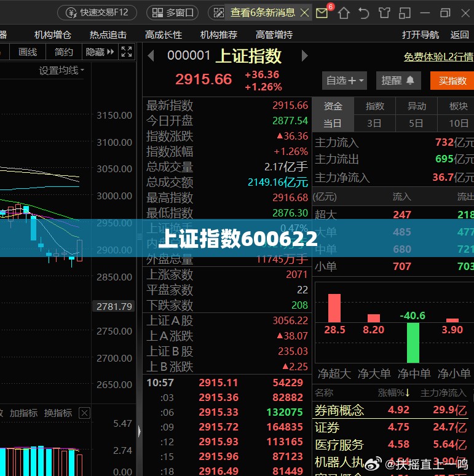
Task: Select the :06 tick row 2915.33
Action: pos(227,412)
